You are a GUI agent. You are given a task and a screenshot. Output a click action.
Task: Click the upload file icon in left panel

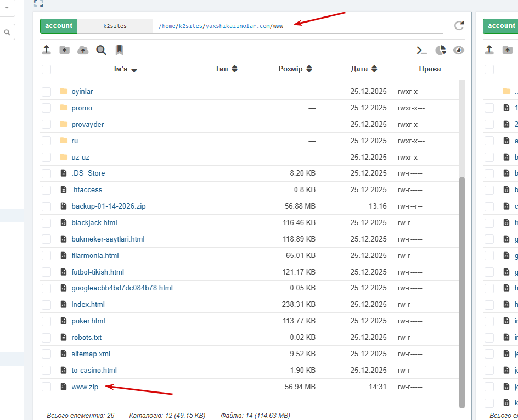pos(47,50)
